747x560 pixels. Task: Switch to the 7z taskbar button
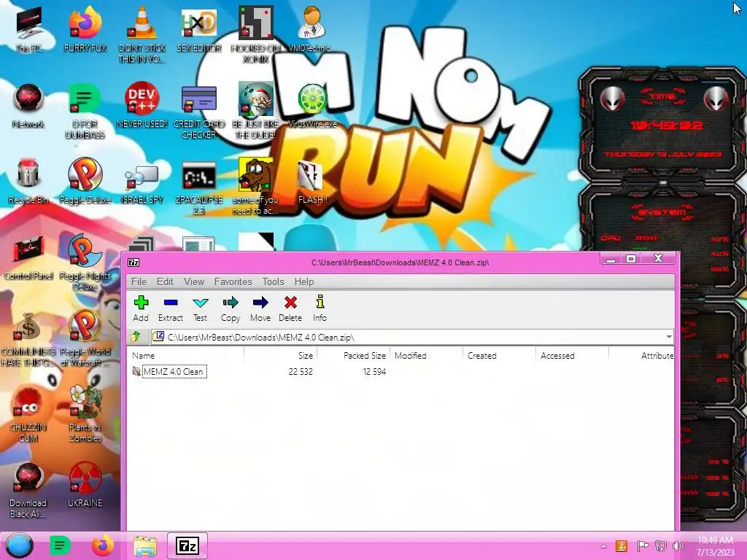(x=187, y=545)
